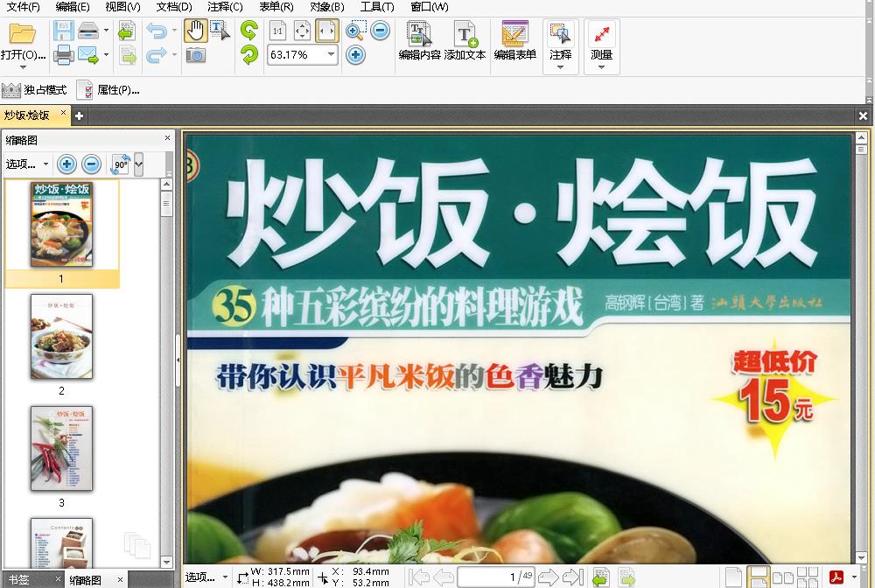Add a new document tab plus
The width and height of the screenshot is (875, 588).
point(79,116)
